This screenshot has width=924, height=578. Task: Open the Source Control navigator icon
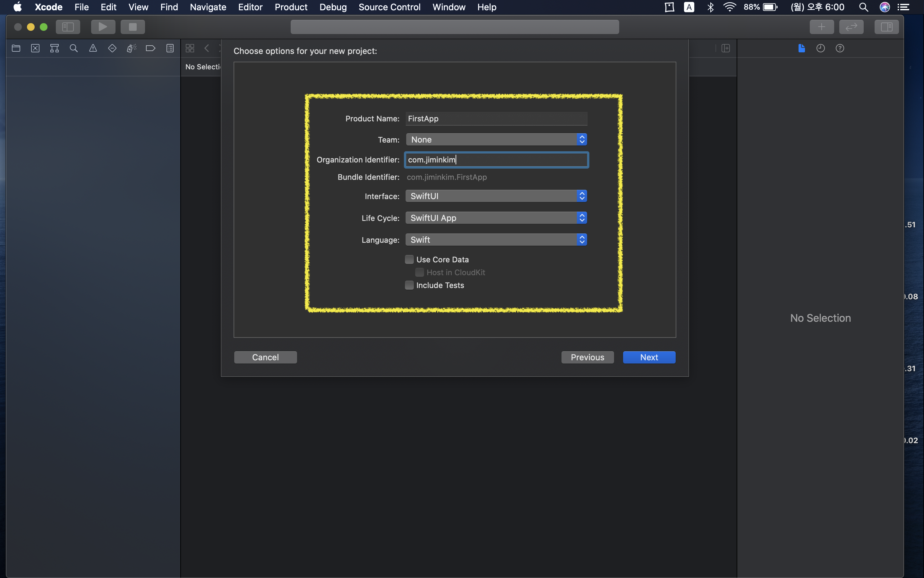pos(35,48)
